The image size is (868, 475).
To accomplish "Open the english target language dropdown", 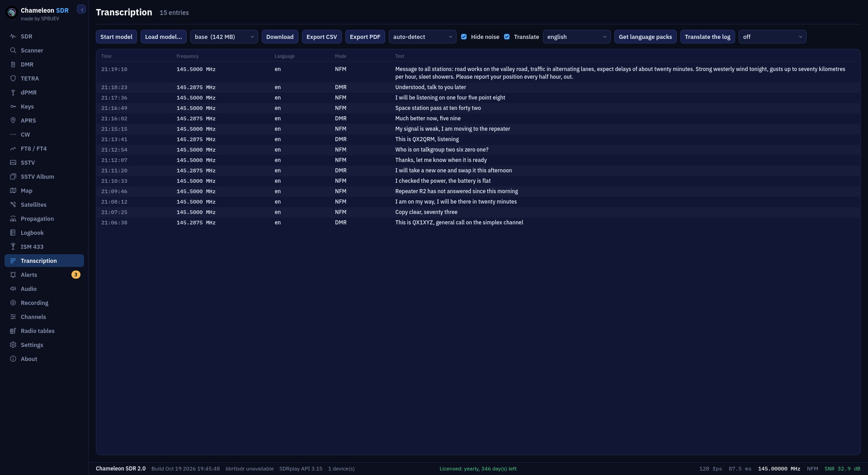I will (x=577, y=37).
